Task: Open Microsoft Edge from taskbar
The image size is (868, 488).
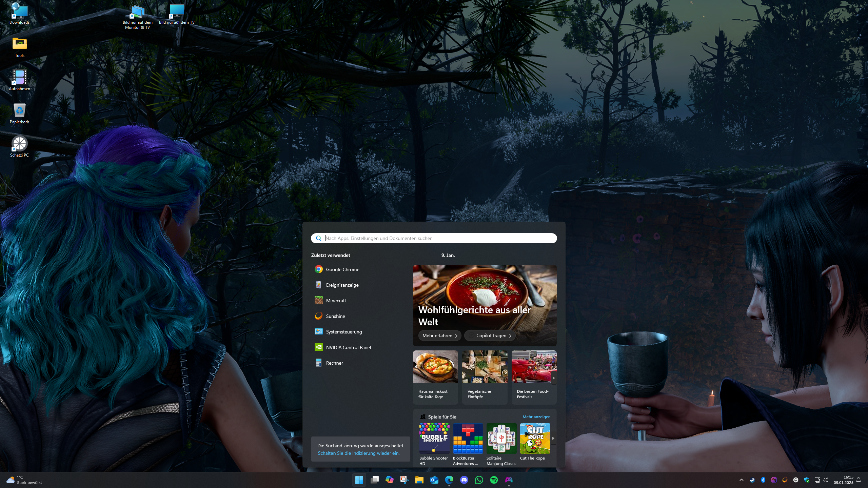Action: coord(449,480)
